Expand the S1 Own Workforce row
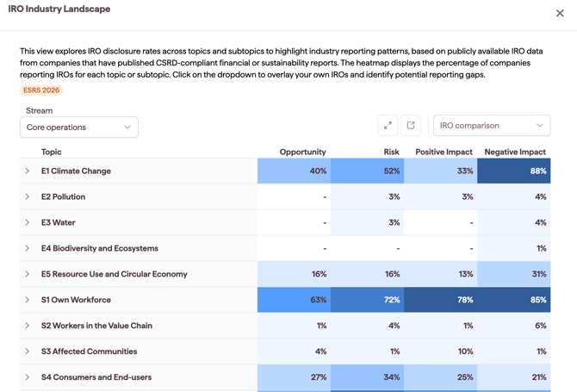577x392 pixels. [28, 300]
